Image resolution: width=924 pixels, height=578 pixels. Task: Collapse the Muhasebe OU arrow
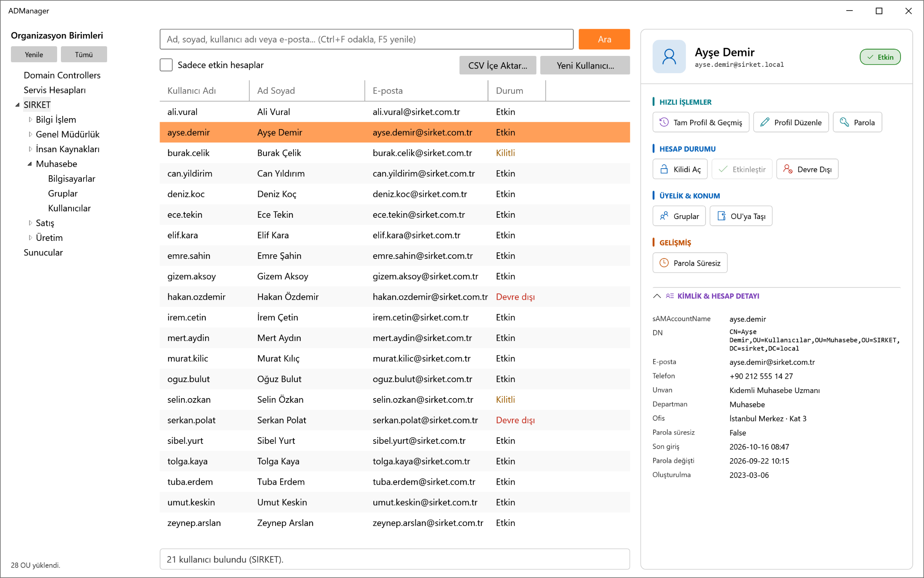(30, 164)
